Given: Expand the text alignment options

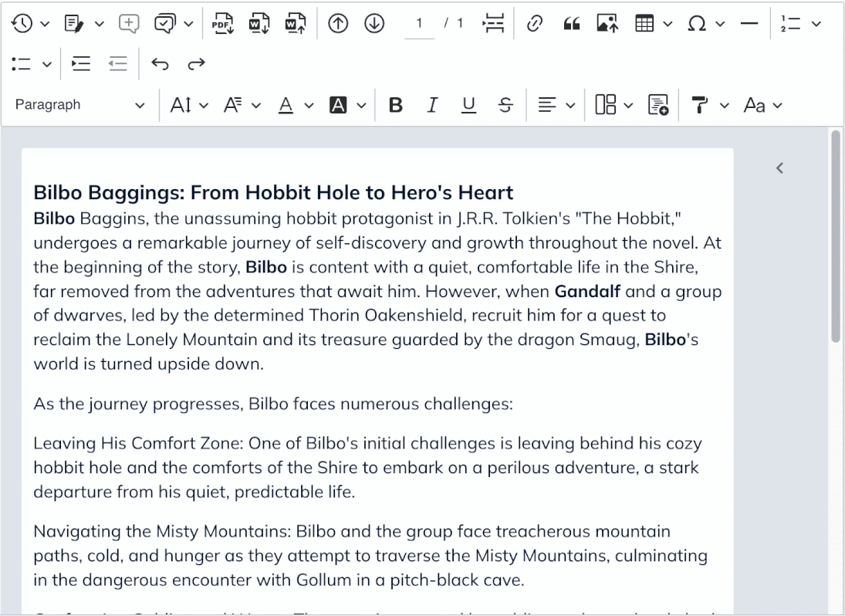Looking at the screenshot, I should [x=556, y=105].
